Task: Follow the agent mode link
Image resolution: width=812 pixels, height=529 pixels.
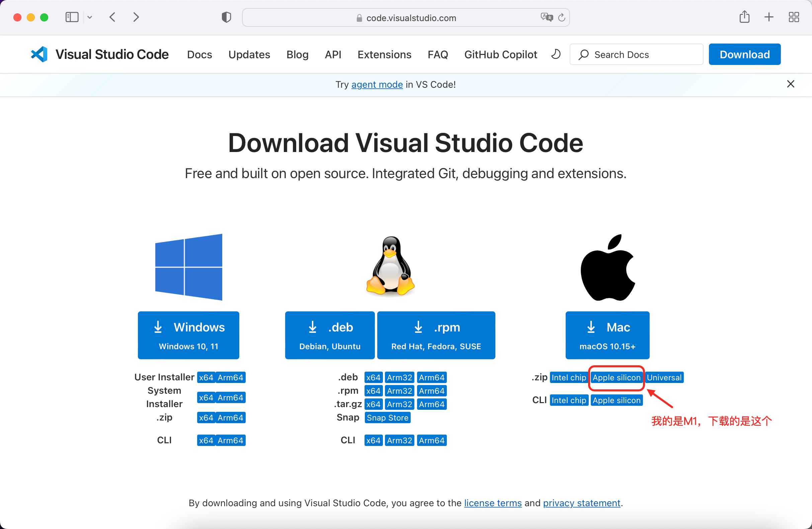Action: [x=377, y=85]
